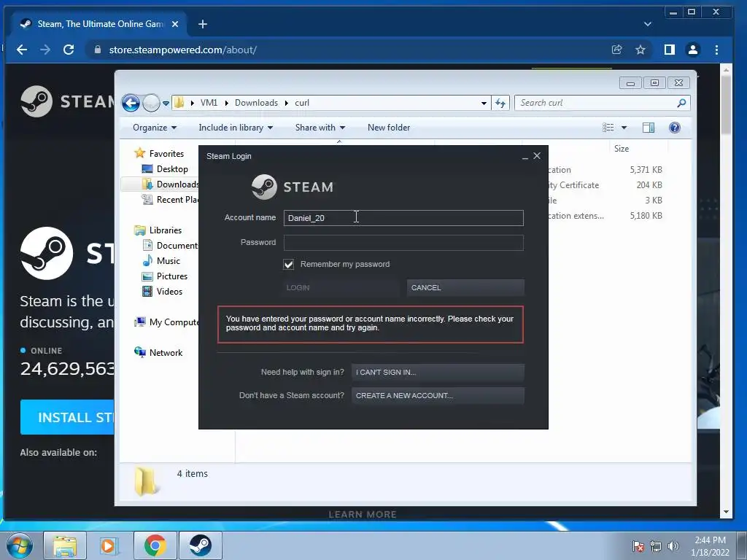This screenshot has width=747, height=560.
Task: Click the VM1 breadcrumb in address bar
Action: 209,103
